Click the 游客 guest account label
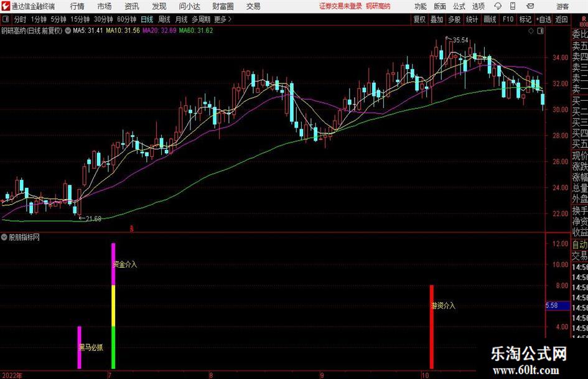 tap(562, 6)
